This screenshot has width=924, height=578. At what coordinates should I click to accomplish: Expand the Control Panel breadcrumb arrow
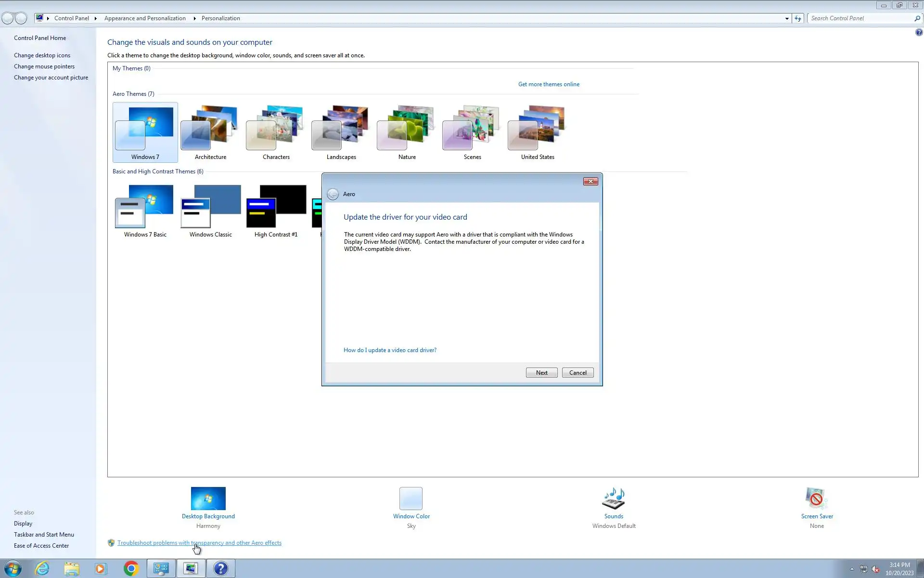coord(95,18)
